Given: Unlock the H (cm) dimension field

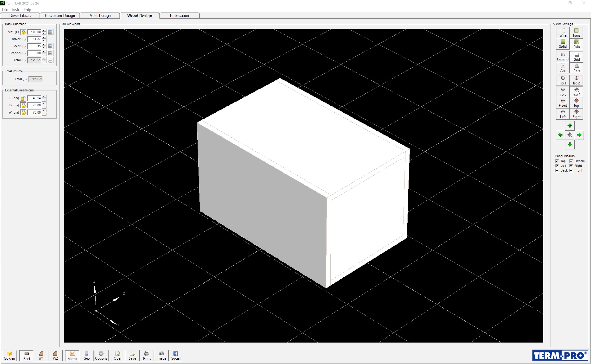Looking at the screenshot, I should [x=23, y=98].
